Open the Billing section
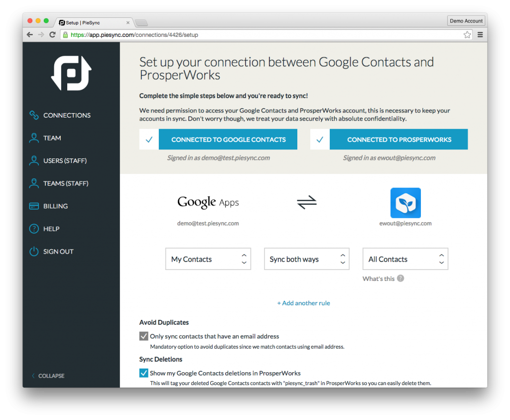Image resolution: width=510 pixels, height=420 pixels. [49, 206]
